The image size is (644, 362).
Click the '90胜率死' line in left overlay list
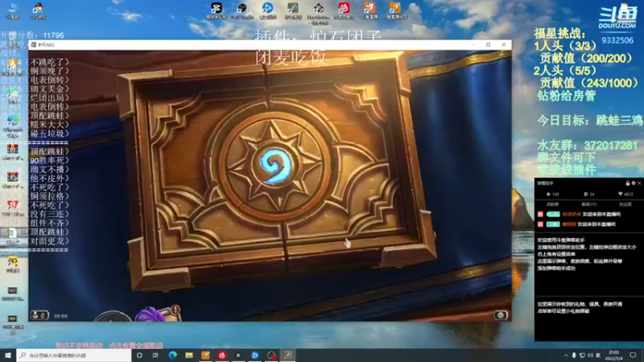48,160
